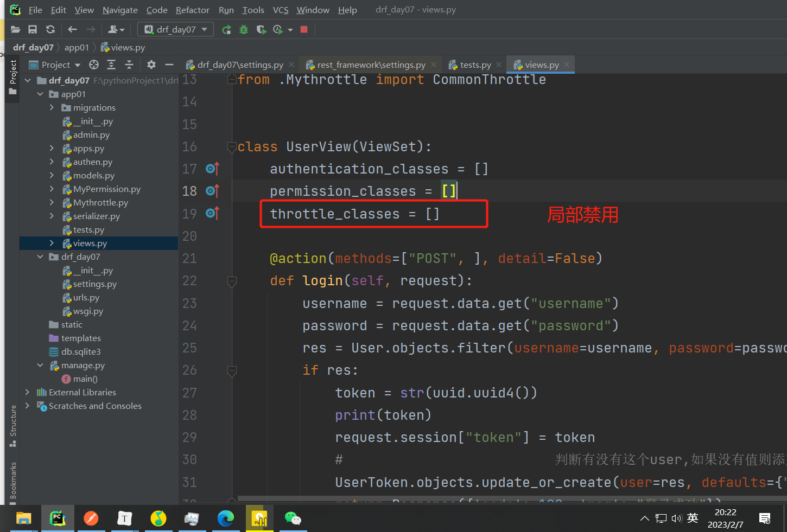The width and height of the screenshot is (787, 532).
Task: Click drf_day07 in the breadcrumb bar
Action: [x=33, y=47]
